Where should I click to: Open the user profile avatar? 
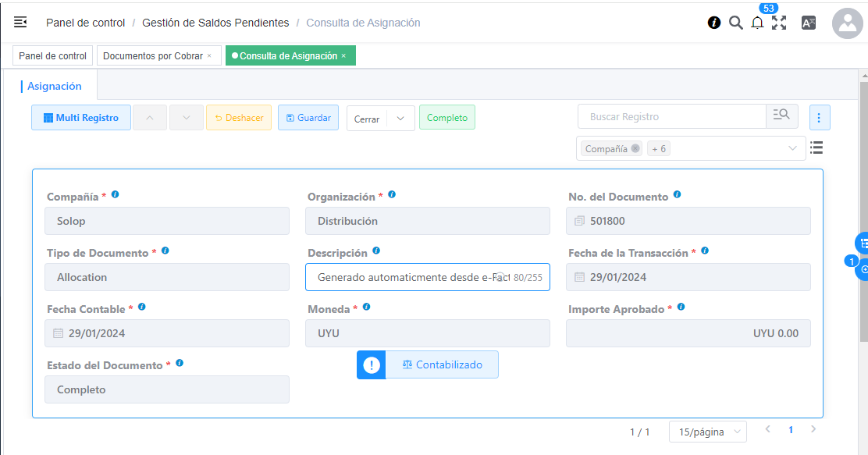(x=847, y=23)
